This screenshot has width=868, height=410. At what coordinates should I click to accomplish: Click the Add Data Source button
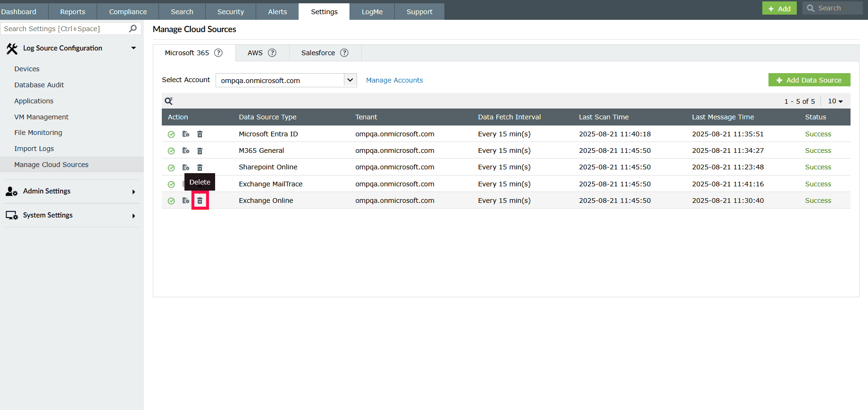click(810, 80)
